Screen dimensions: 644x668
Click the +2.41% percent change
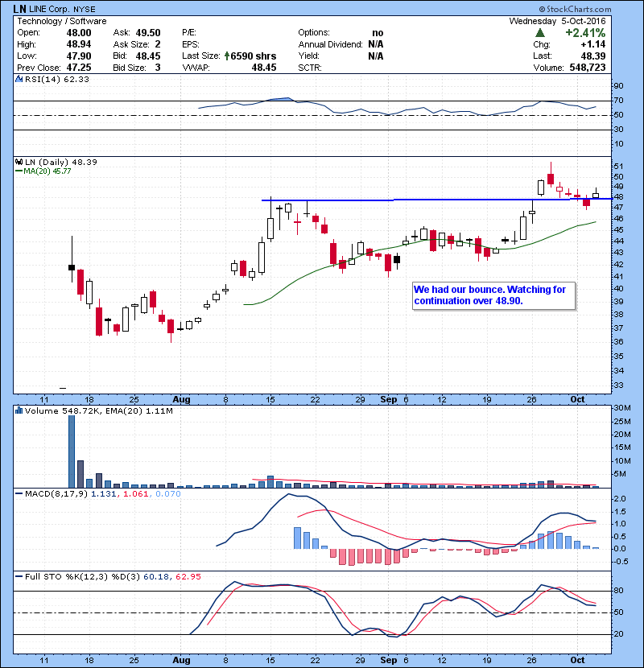pyautogui.click(x=585, y=33)
